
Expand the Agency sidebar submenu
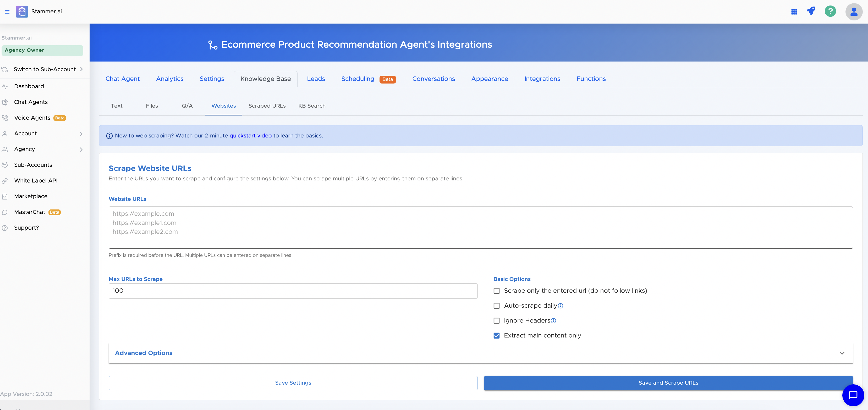pos(81,149)
